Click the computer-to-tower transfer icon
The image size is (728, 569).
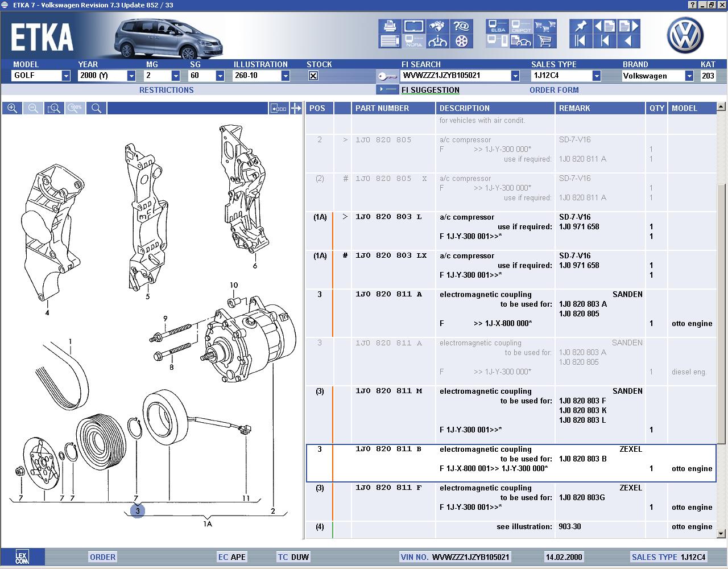pos(497,41)
